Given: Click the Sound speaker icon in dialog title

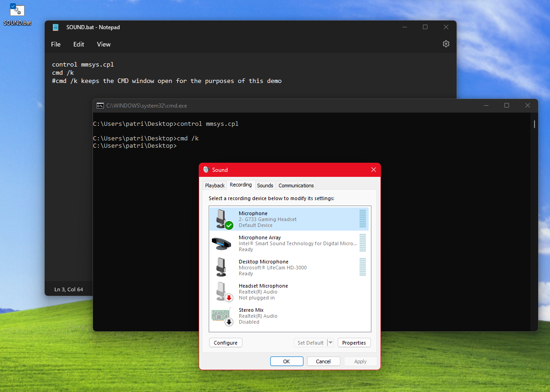Looking at the screenshot, I should tap(206, 170).
